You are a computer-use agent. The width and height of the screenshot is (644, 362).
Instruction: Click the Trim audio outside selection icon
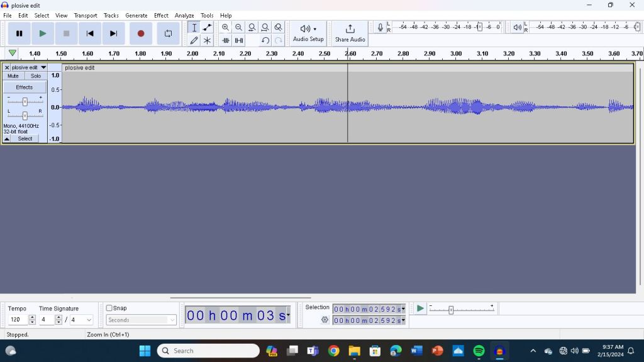[x=226, y=40]
